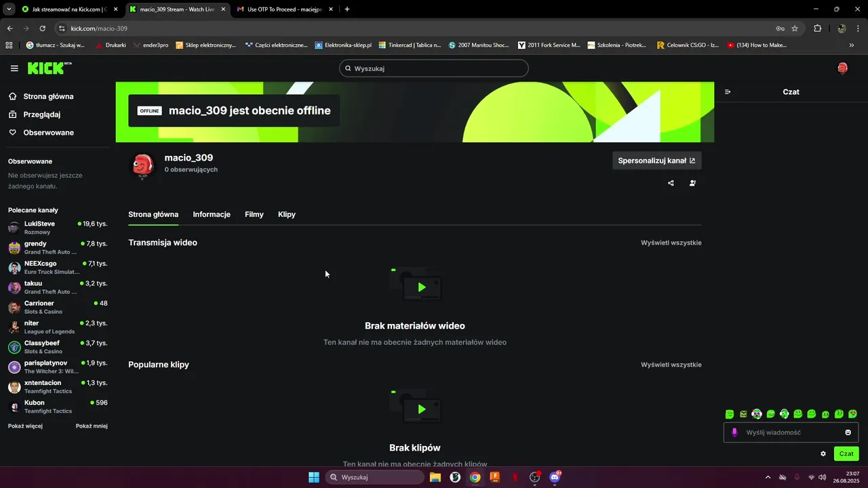Open the emoji picker in the message box
The height and width of the screenshot is (488, 868).
[848, 432]
